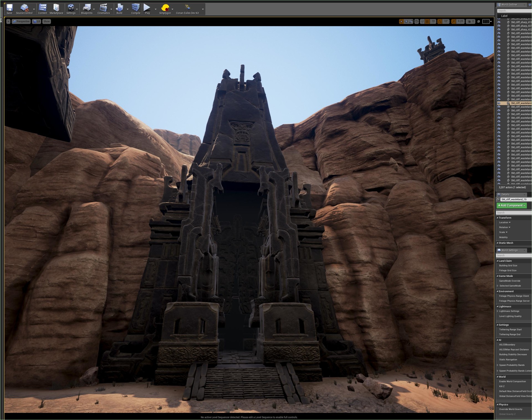
Task: Toggle scale snapping in the viewport
Action: click(x=454, y=21)
